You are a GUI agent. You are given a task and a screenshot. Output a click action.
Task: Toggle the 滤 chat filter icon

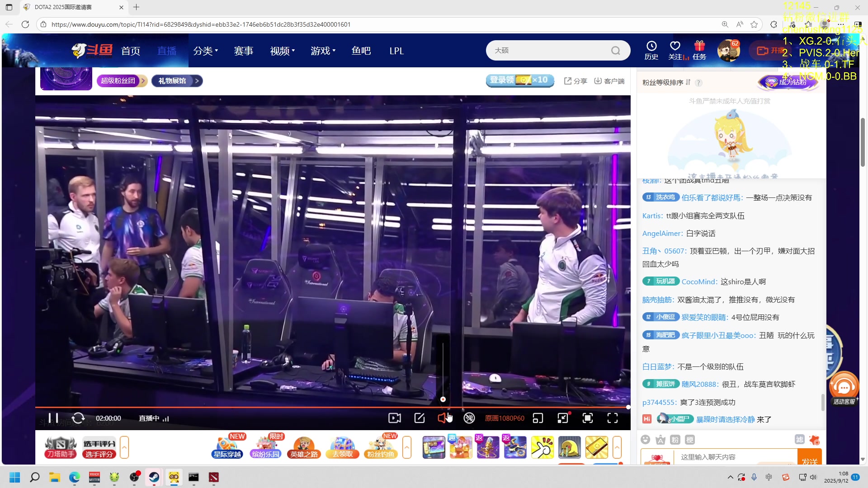click(800, 440)
